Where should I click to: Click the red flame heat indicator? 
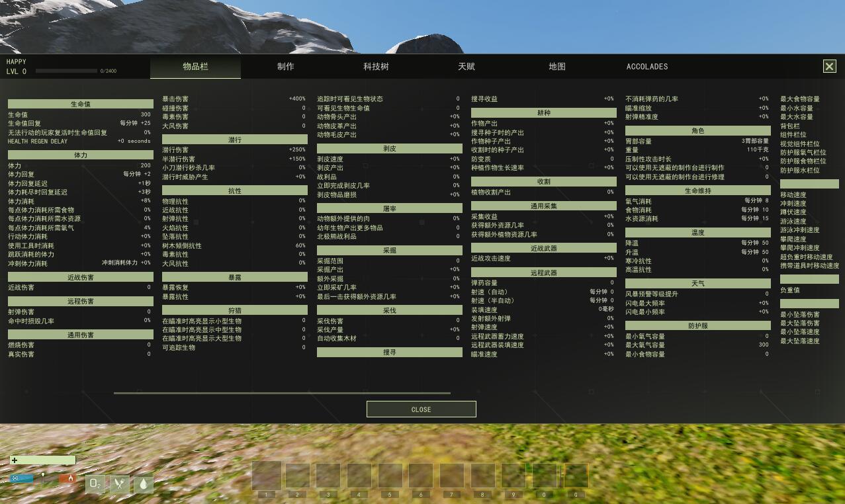(x=67, y=478)
